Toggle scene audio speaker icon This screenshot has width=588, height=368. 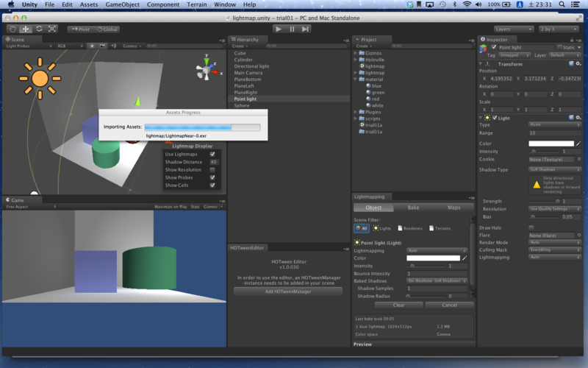pos(113,46)
